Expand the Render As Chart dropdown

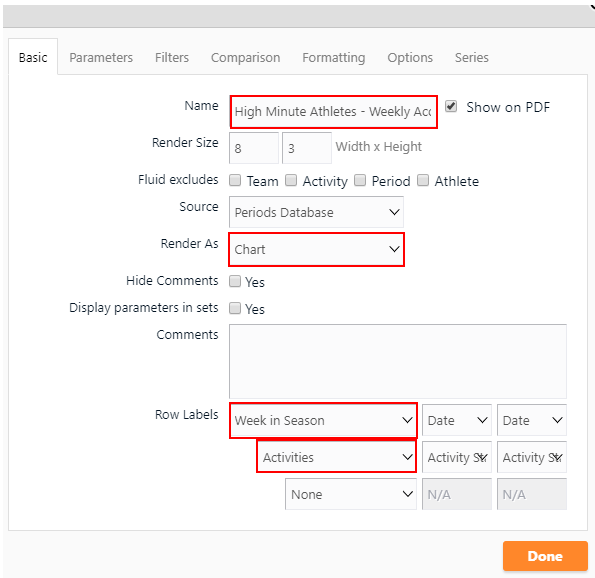(x=316, y=249)
